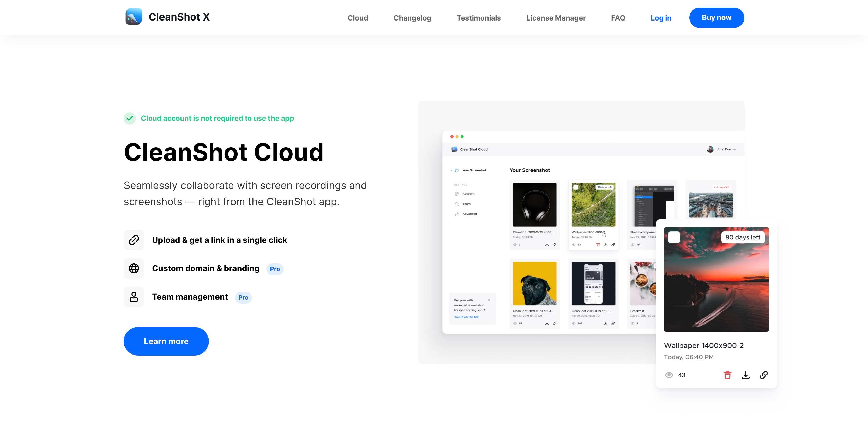Download the CleanShot 2019-11-25 screenshot
Screen dimensions: 868x433
[547, 245]
